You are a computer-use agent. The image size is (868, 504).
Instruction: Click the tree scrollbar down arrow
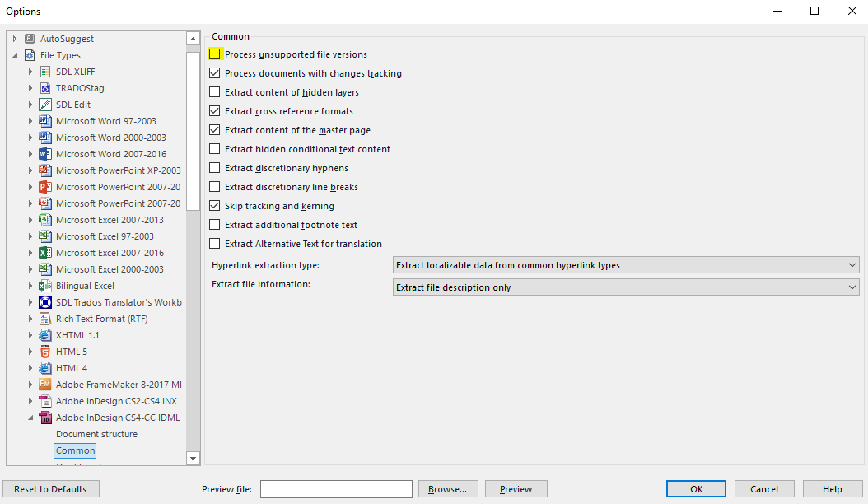(194, 458)
